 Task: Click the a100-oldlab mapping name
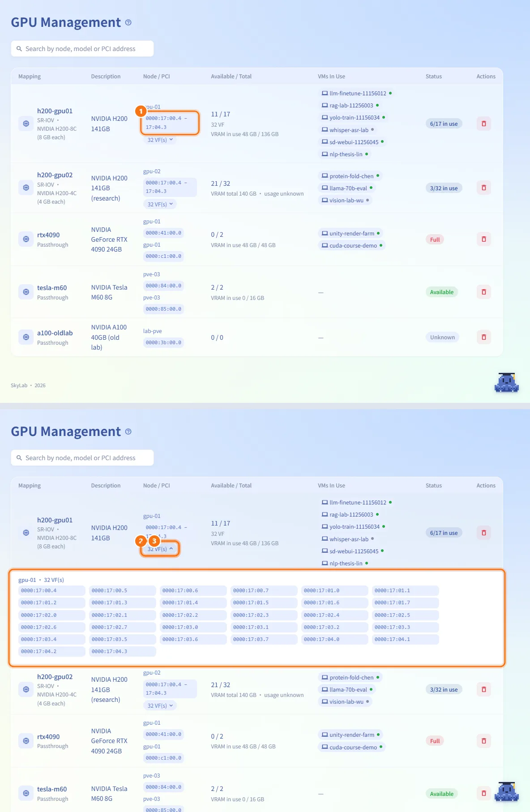[x=55, y=333]
